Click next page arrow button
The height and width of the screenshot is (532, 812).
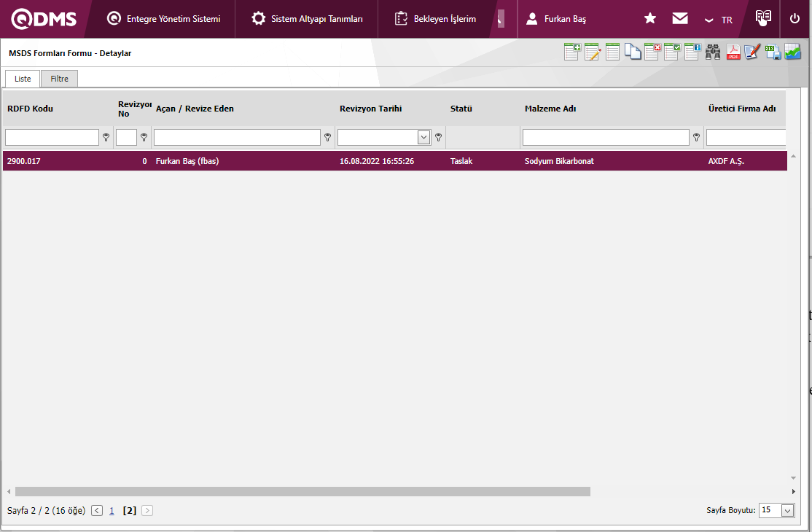click(147, 510)
